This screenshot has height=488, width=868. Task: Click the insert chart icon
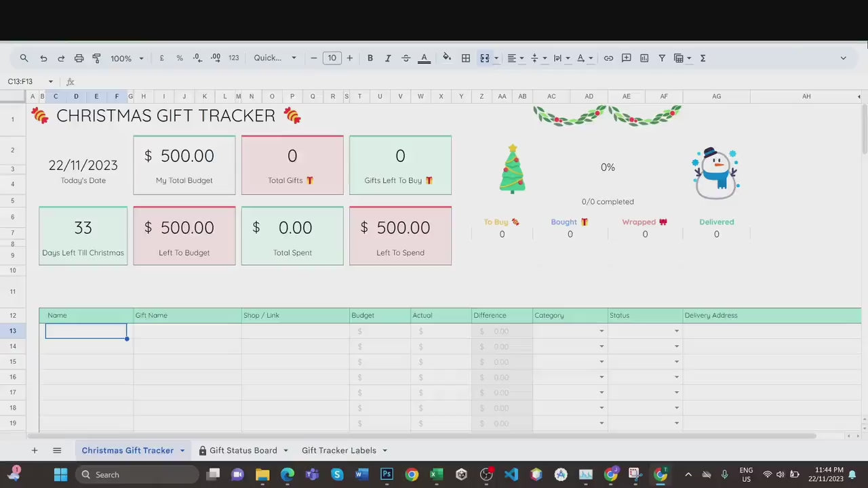tap(644, 58)
